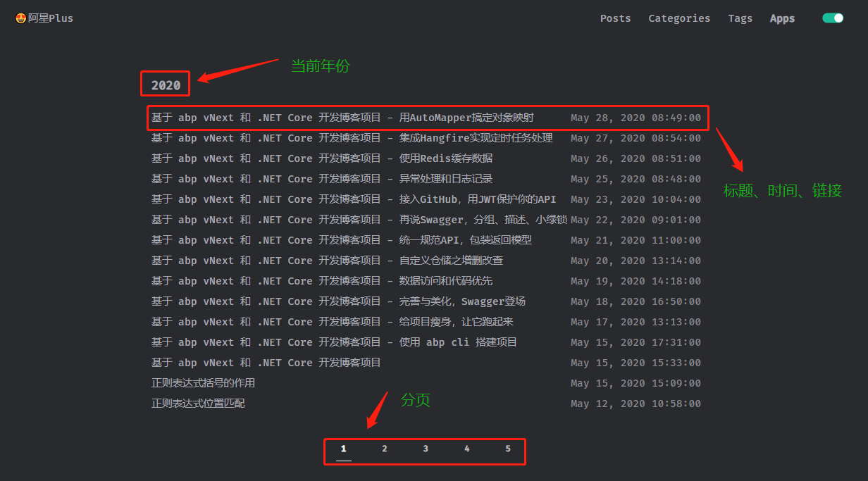This screenshot has height=481, width=868.
Task: Click the 2020 year heading
Action: click(166, 85)
